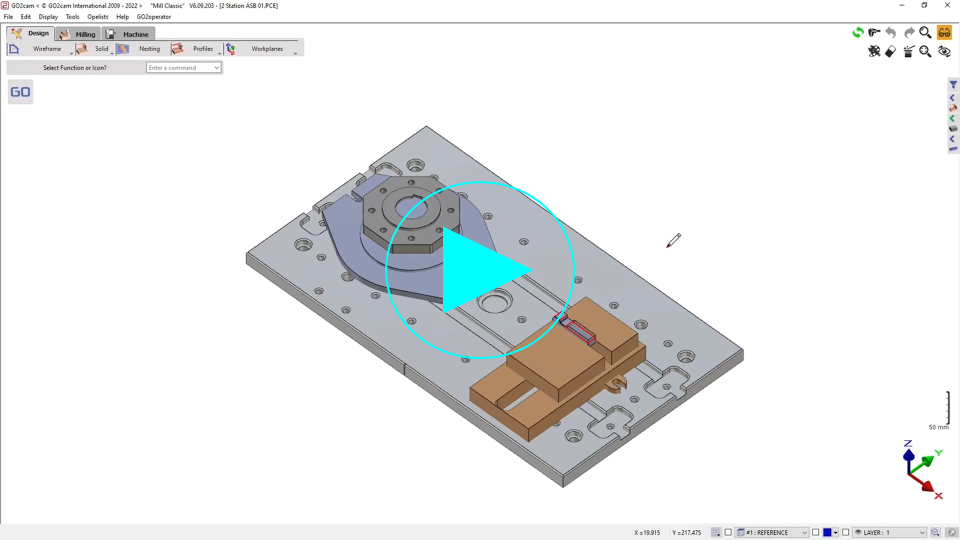Play the video with center play button
Screen dimensions: 960x540
tap(480, 270)
